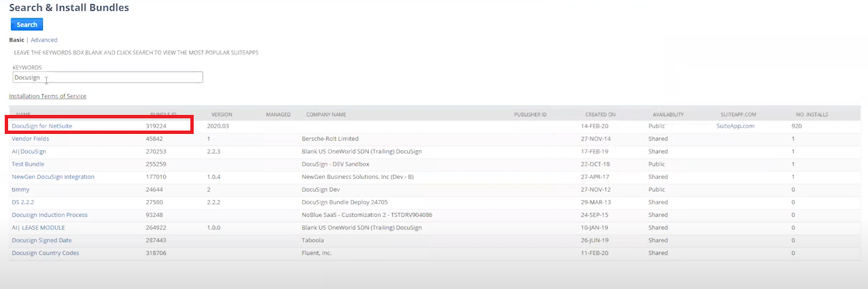
Task: Click version 2.2.3 cell
Action: tap(213, 151)
